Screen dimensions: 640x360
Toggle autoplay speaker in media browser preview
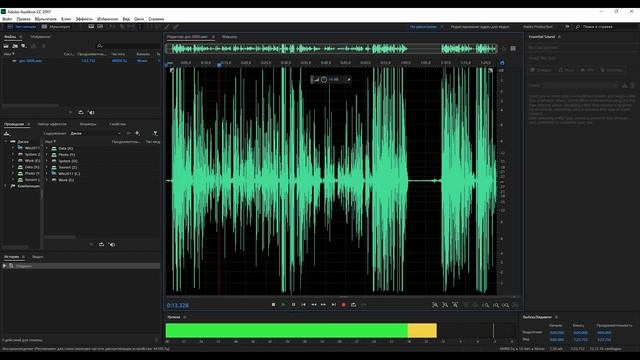[112, 244]
